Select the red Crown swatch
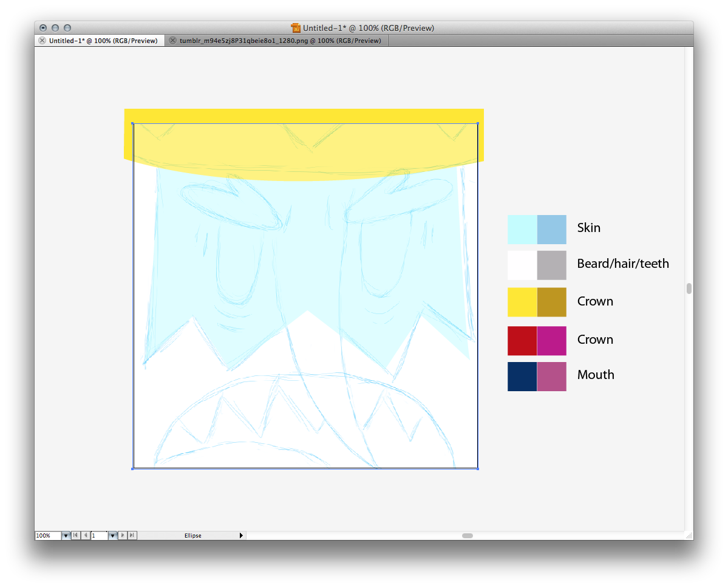 pos(522,340)
